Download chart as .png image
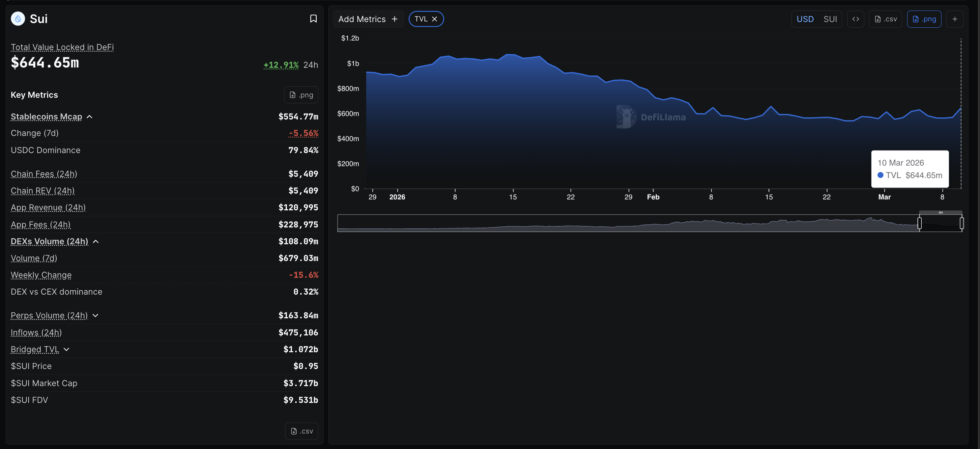The height and width of the screenshot is (449, 980). pos(924,19)
